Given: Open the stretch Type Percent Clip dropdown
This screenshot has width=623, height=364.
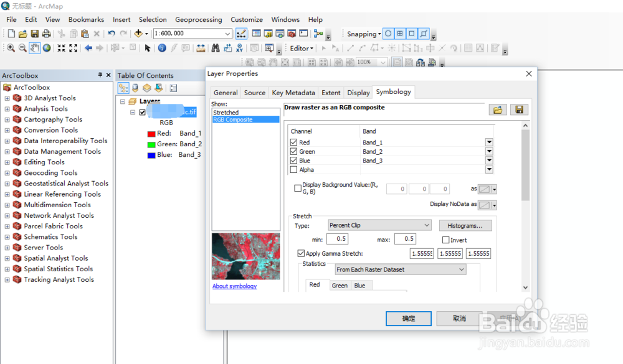Looking at the screenshot, I should click(x=379, y=225).
